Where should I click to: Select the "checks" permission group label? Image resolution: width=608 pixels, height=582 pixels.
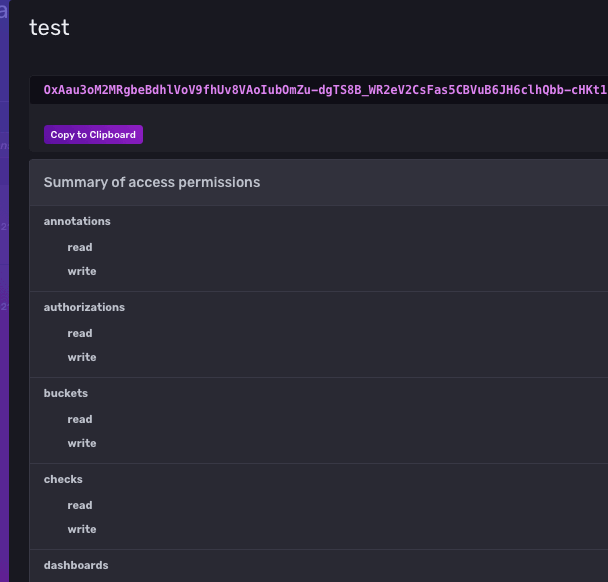pyautogui.click(x=63, y=479)
